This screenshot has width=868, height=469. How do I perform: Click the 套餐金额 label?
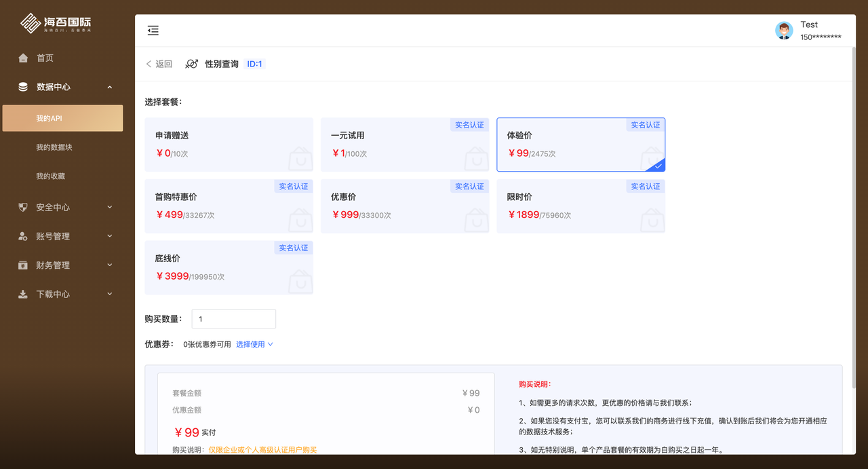tap(186, 393)
